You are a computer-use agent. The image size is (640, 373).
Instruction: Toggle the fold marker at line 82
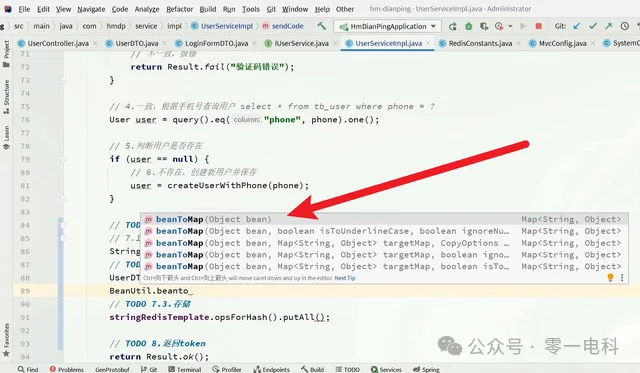coord(63,199)
